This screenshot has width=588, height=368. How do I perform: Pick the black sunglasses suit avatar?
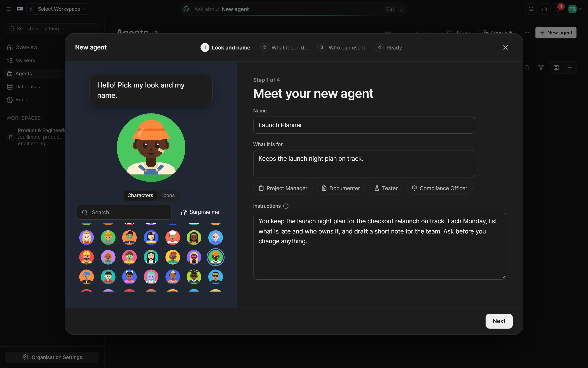216,277
